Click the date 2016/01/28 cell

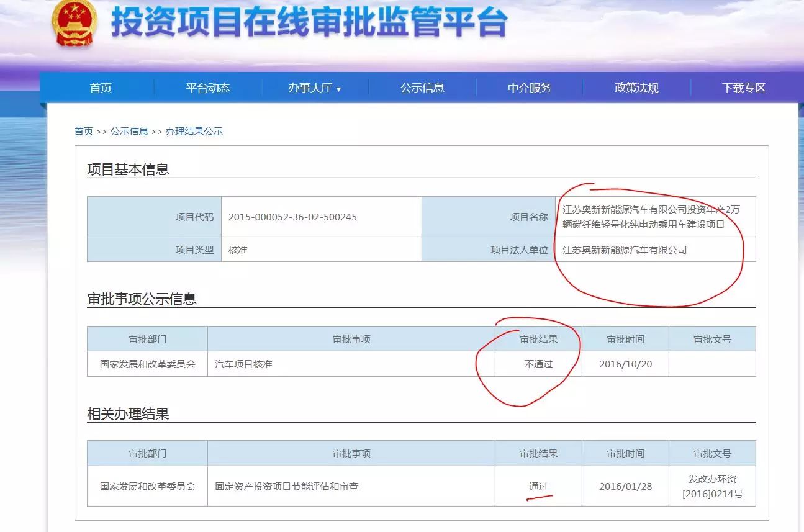click(x=625, y=486)
